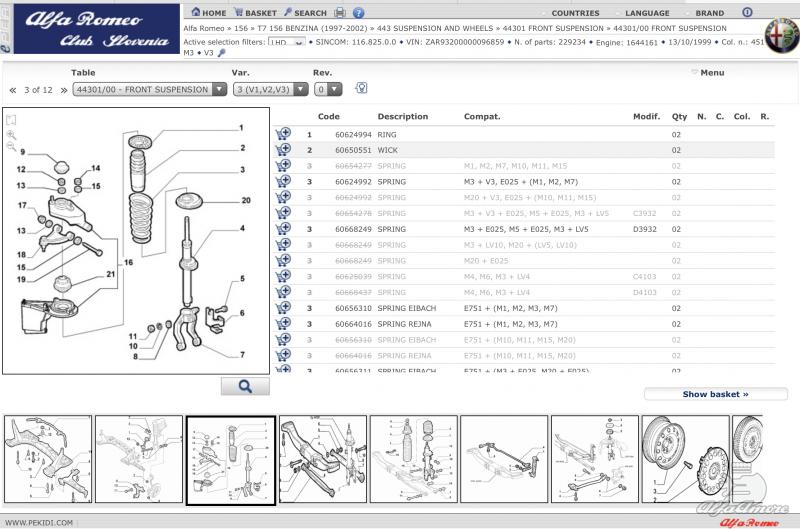Open the Rev. dropdown showing 0
800x529 pixels.
pos(328,89)
